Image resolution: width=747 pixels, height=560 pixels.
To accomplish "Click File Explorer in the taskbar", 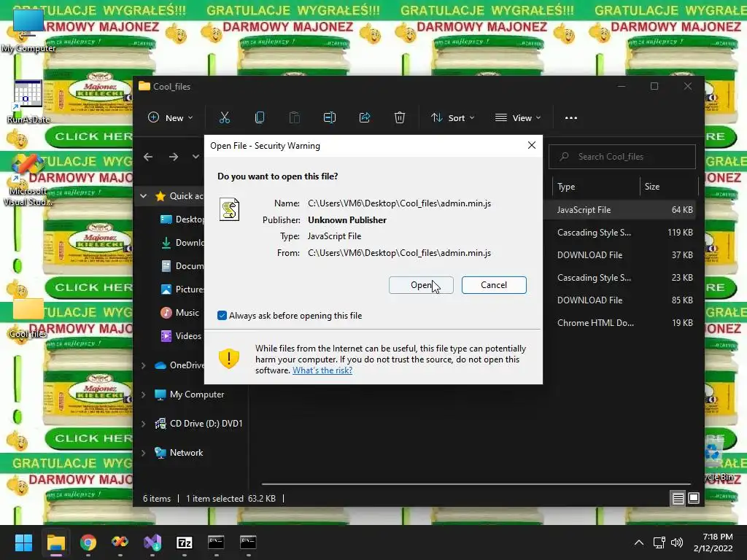I will pos(55,542).
